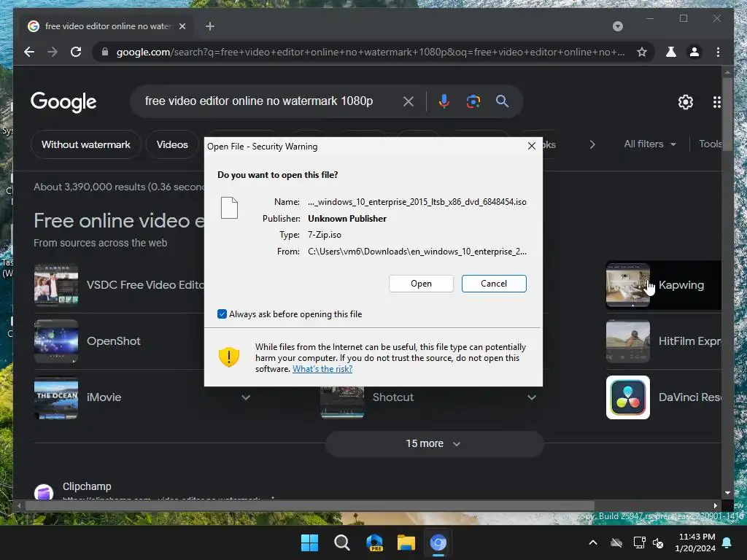Show hidden system tray icons
This screenshot has height=560, width=747.
click(x=593, y=542)
